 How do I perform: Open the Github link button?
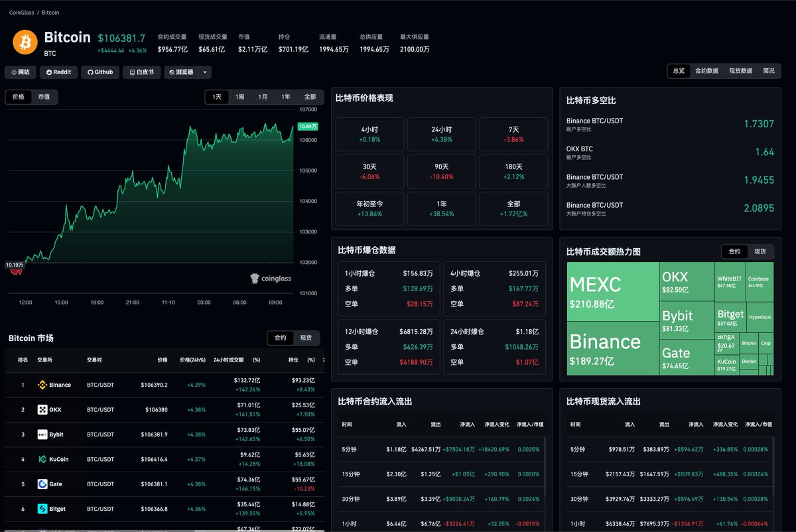click(100, 72)
